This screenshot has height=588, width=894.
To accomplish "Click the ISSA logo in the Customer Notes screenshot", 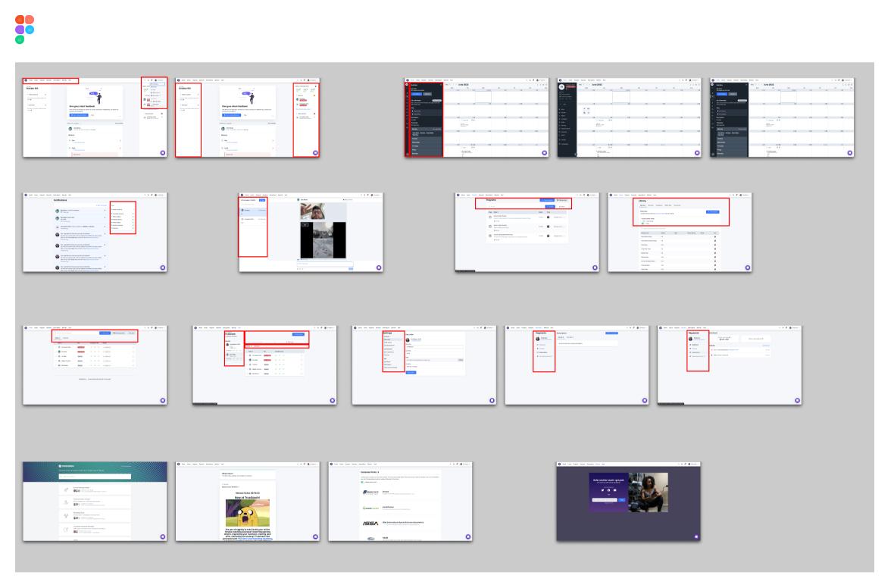I will [371, 523].
